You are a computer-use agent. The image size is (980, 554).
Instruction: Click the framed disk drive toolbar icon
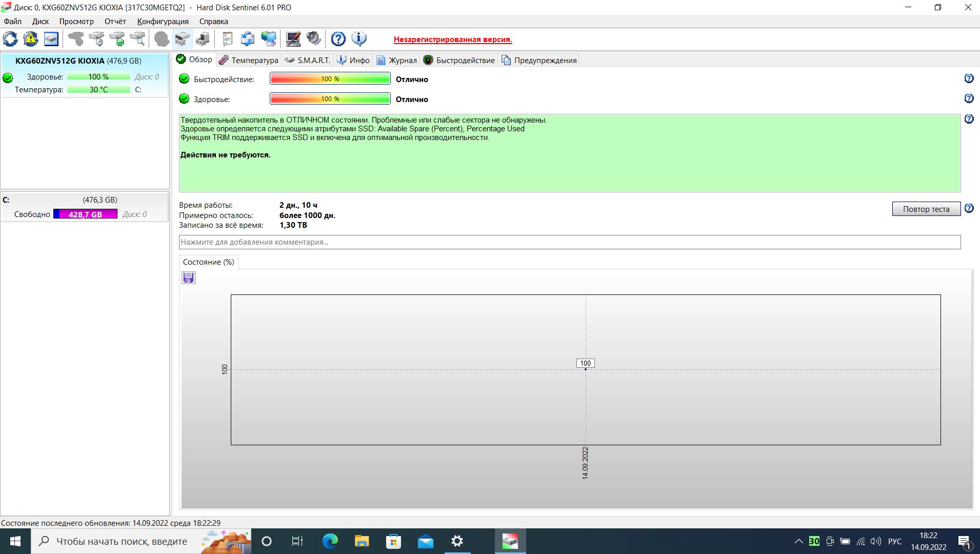coord(51,39)
